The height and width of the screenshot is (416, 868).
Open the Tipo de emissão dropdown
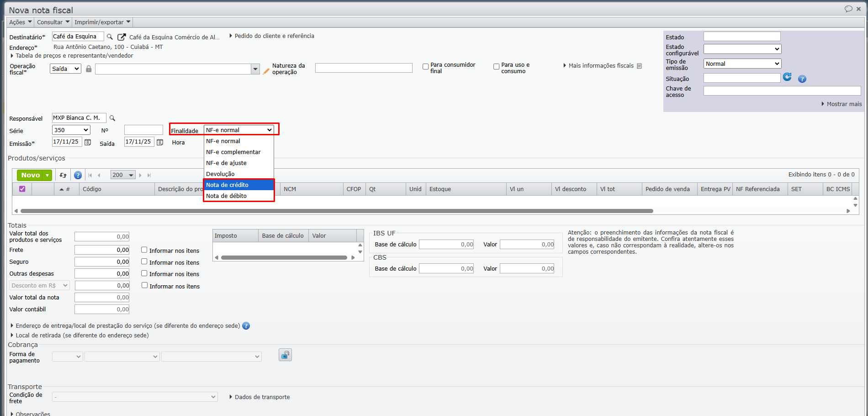[742, 64]
